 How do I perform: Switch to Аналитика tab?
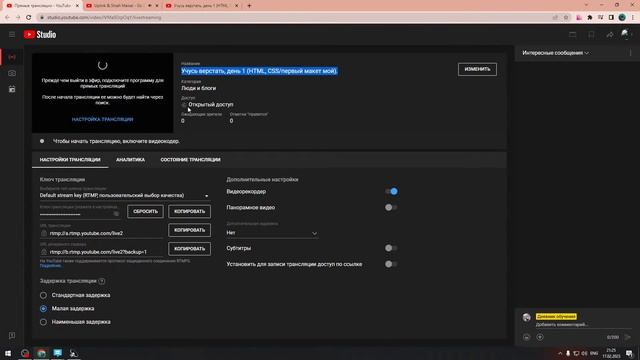(130, 160)
